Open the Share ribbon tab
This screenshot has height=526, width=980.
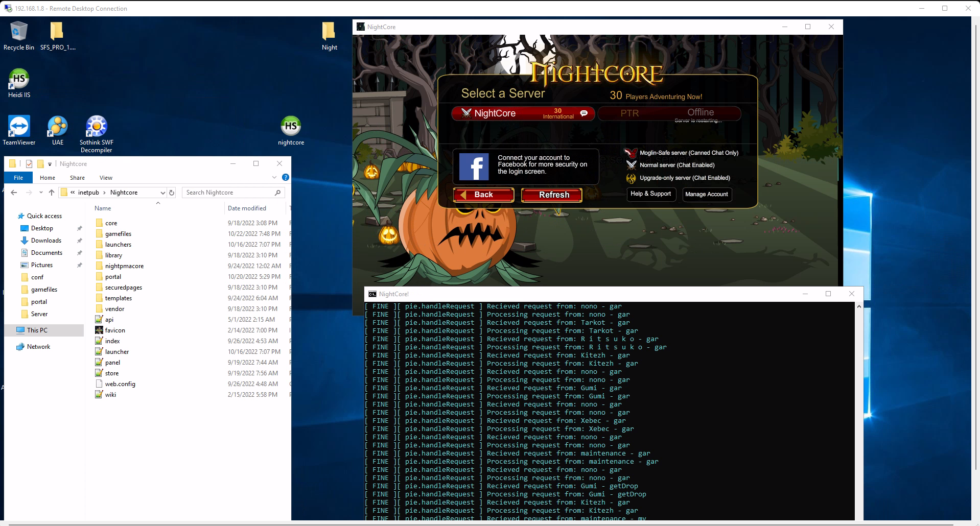coord(78,178)
